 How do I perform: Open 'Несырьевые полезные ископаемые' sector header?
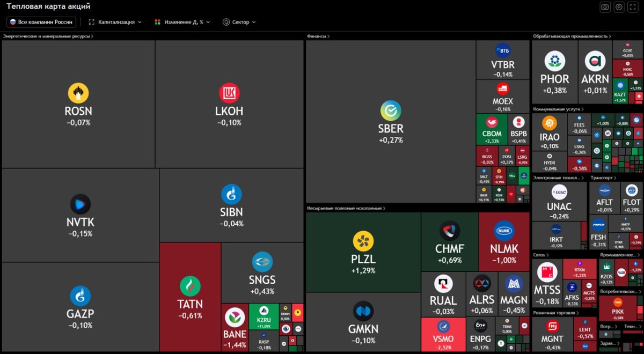[347, 208]
